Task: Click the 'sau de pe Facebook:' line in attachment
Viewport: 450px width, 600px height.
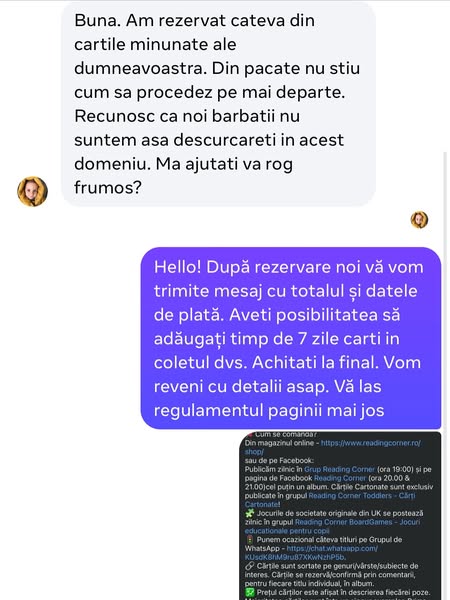Action: (279, 460)
